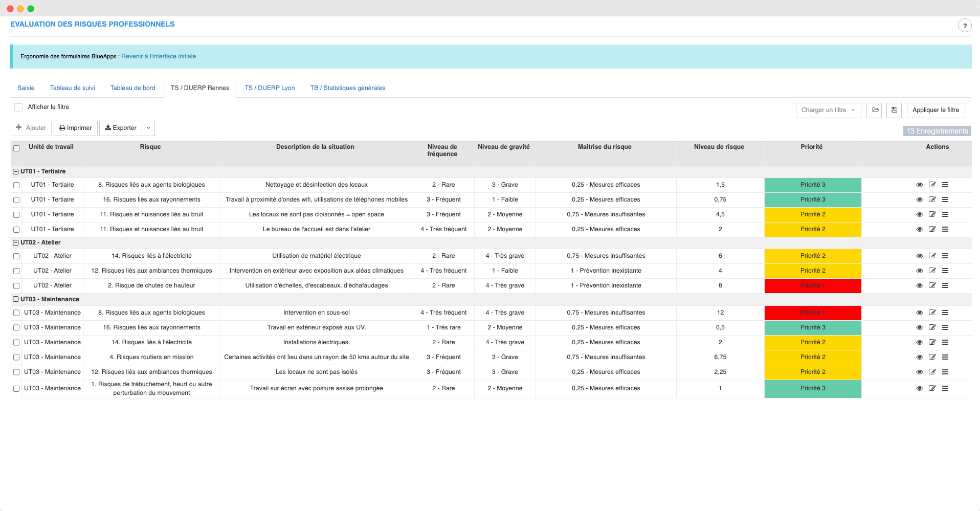This screenshot has width=980, height=511.
Task: Click the Appliquer le filtre button
Action: pyautogui.click(x=936, y=110)
